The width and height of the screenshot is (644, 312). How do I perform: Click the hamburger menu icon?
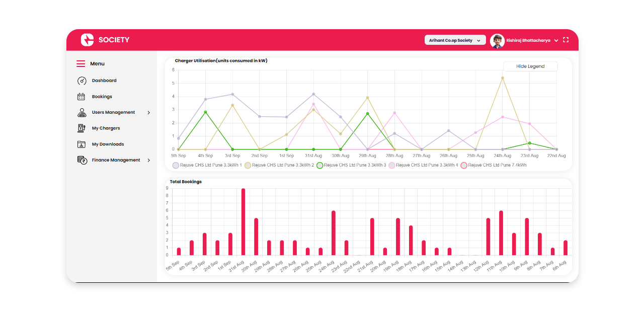pos(80,64)
